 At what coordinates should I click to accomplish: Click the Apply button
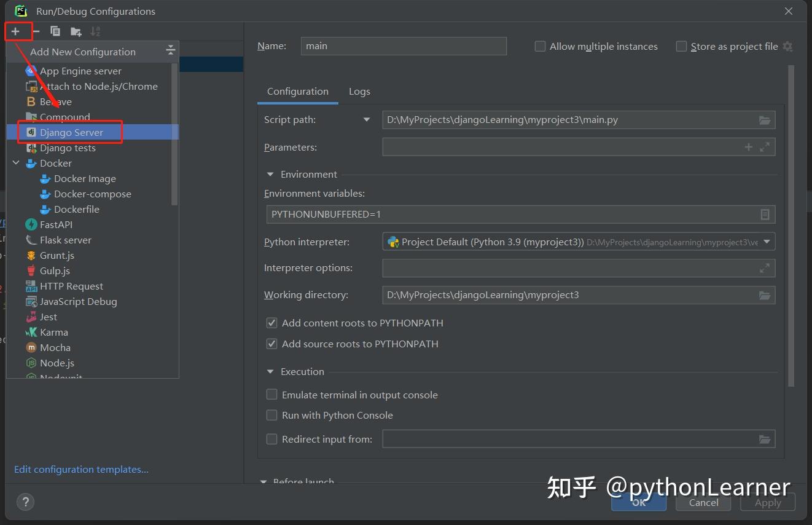point(767,502)
